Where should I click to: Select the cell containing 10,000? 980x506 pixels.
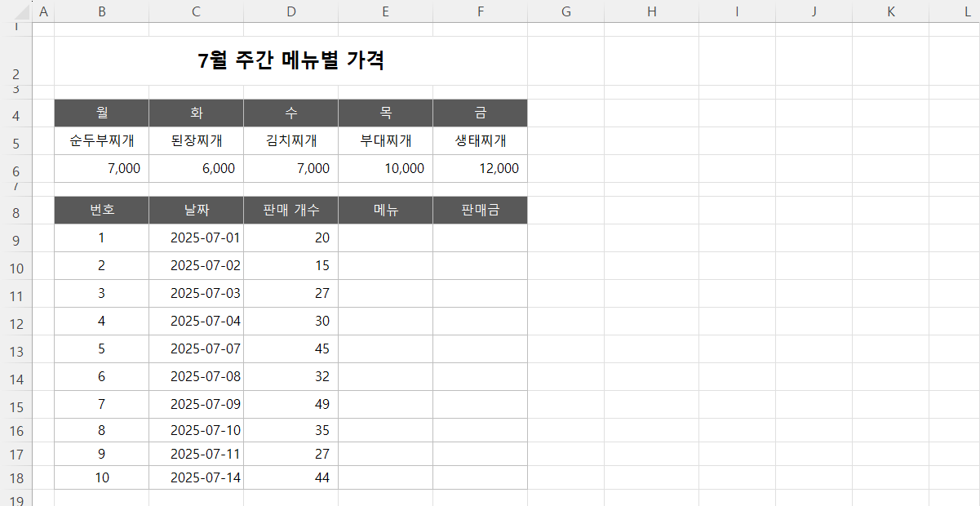click(385, 169)
